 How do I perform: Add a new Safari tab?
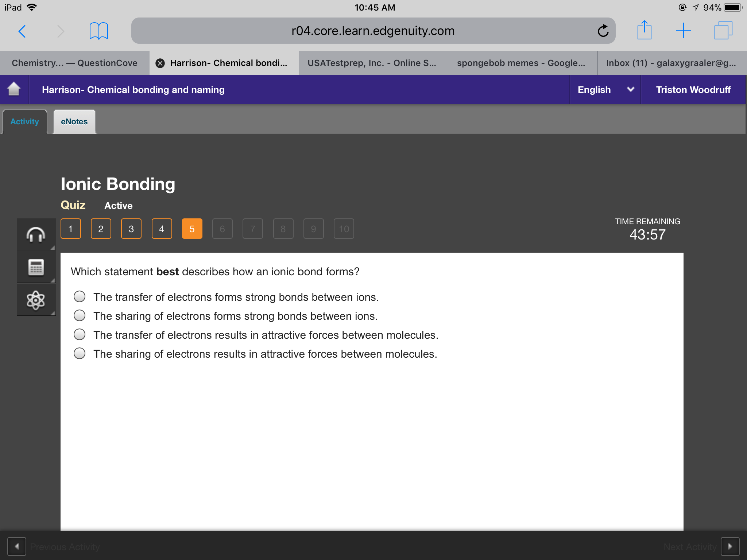pos(683,31)
